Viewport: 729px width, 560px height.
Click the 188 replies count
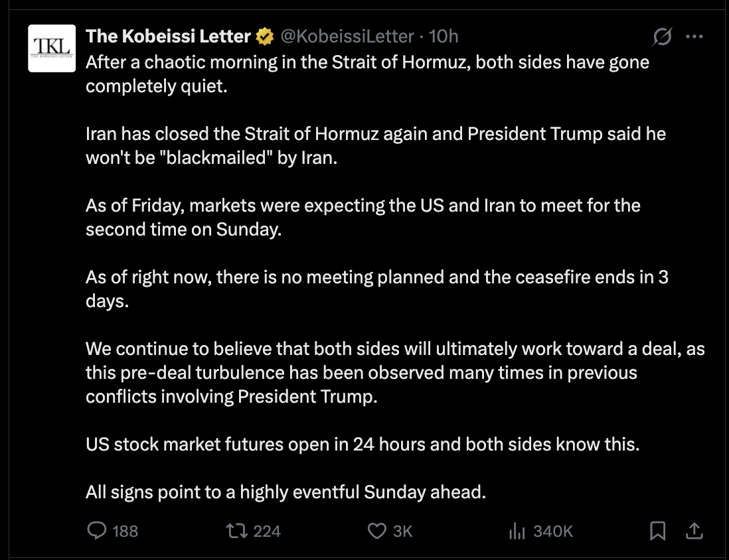tap(125, 531)
